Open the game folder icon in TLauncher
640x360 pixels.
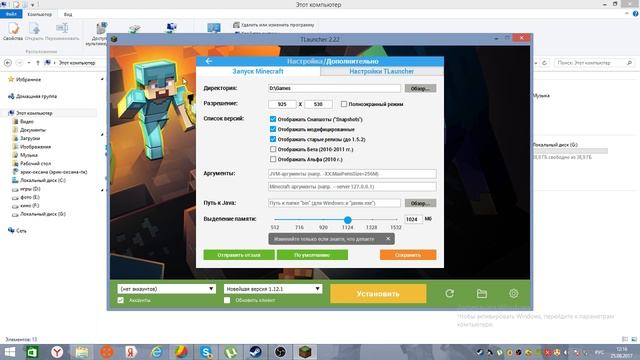(482, 293)
